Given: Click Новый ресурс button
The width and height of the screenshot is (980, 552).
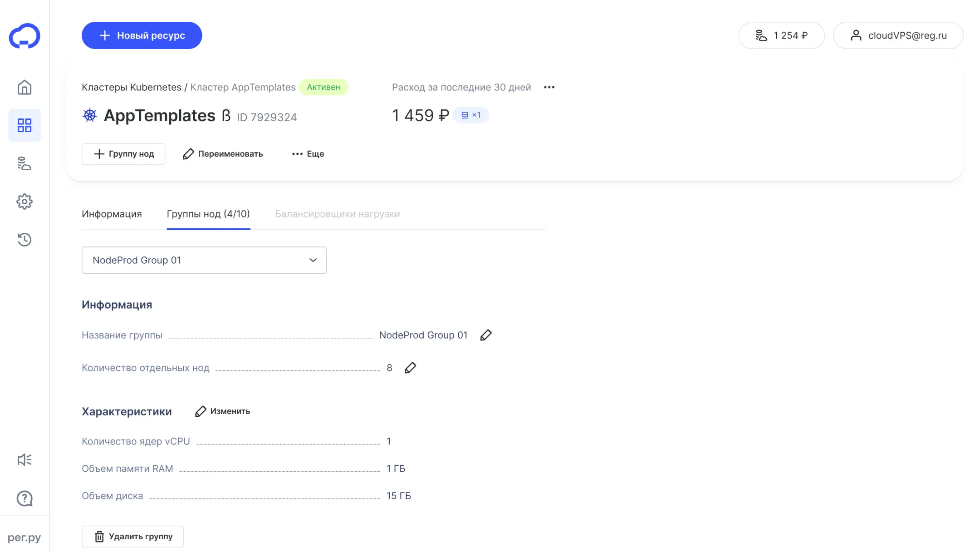Looking at the screenshot, I should tap(142, 35).
